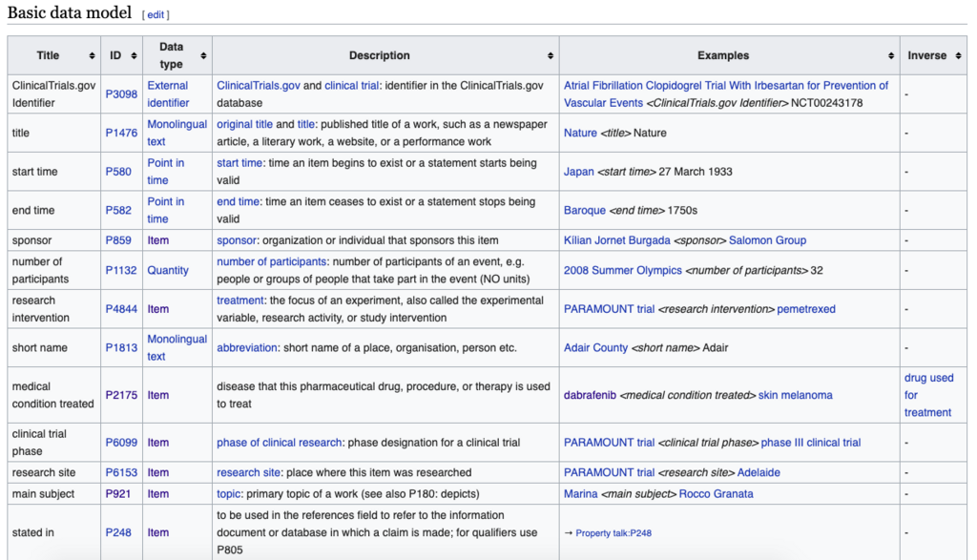Edit the Basic data model section
The width and height of the screenshot is (977, 560).
click(156, 14)
